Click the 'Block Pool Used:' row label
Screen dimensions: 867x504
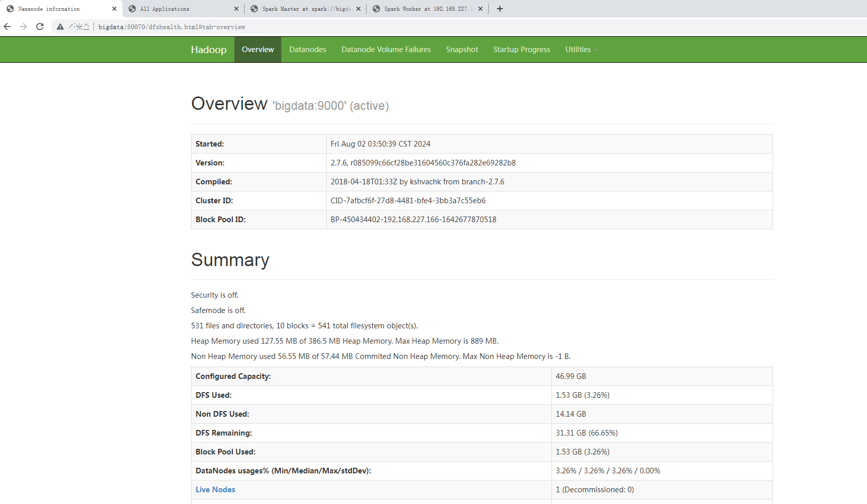pos(226,452)
